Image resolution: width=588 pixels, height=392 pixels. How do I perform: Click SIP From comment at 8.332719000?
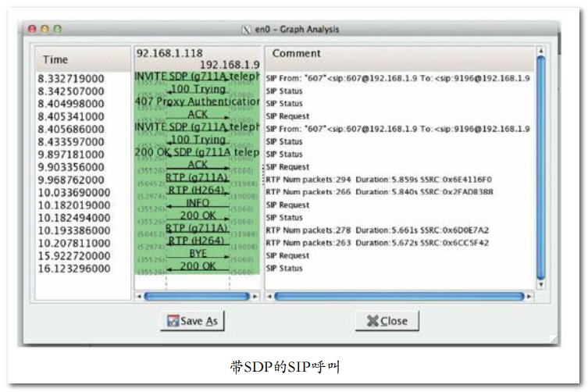coord(398,78)
